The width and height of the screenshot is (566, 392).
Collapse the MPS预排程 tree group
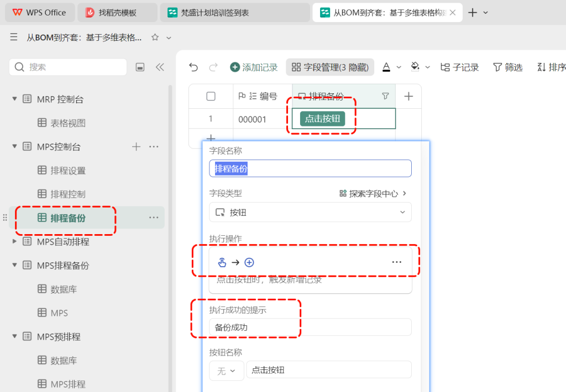[14, 336]
